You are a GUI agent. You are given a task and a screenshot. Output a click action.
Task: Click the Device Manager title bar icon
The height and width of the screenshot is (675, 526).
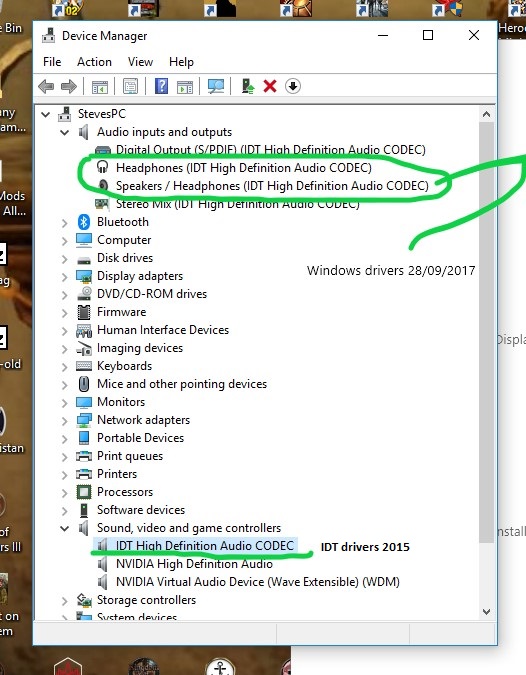(48, 36)
